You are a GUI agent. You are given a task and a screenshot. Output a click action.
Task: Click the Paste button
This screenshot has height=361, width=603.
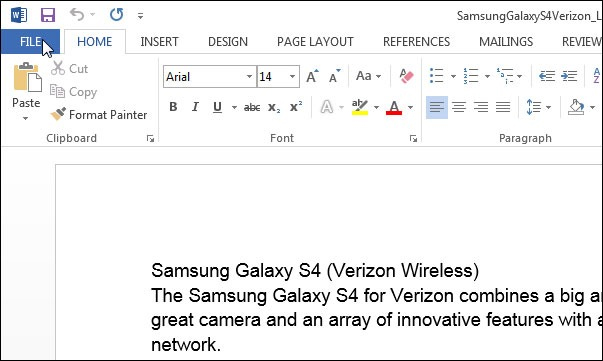tap(26, 91)
